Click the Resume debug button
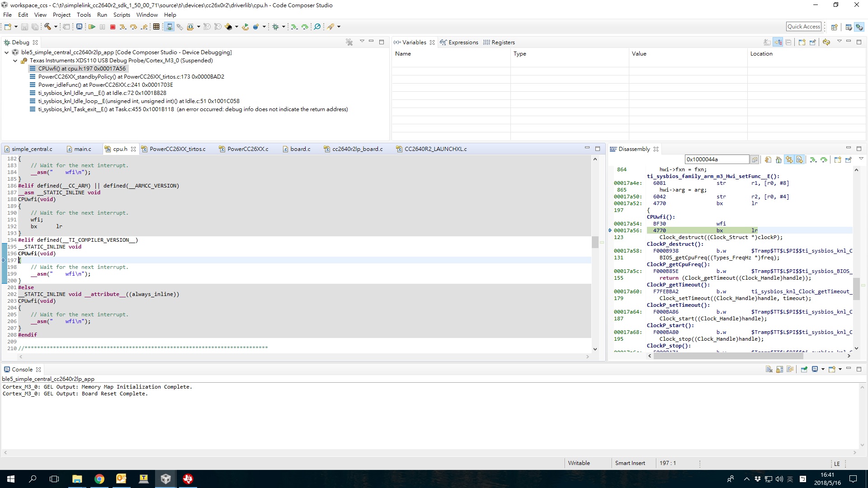 [92, 27]
